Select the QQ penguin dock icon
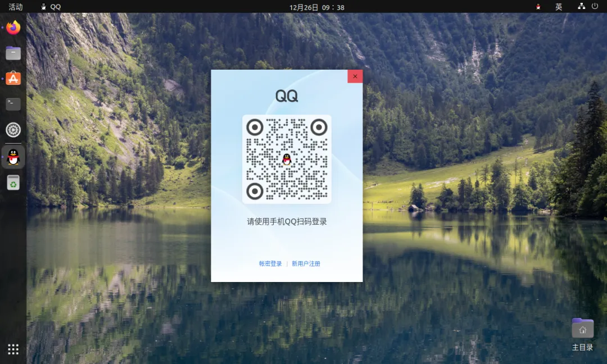Screen dimensions: 607x364 (13, 157)
